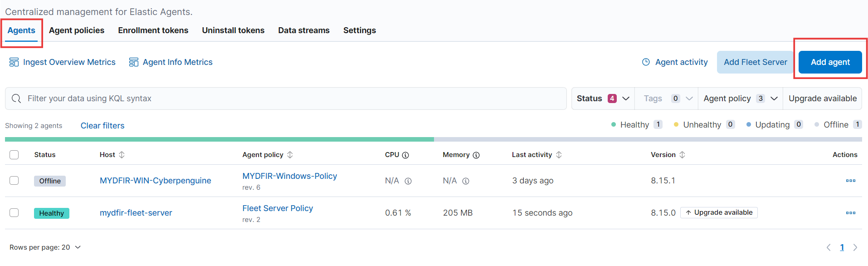This screenshot has width=868, height=266.
Task: Click the version 8.15.1 cell
Action: point(663,181)
